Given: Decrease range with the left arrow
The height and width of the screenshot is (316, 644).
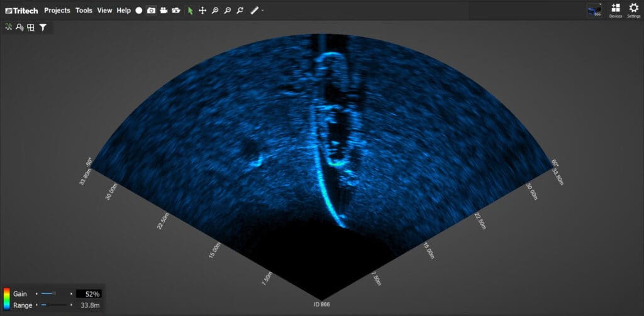Looking at the screenshot, I should [x=37, y=305].
